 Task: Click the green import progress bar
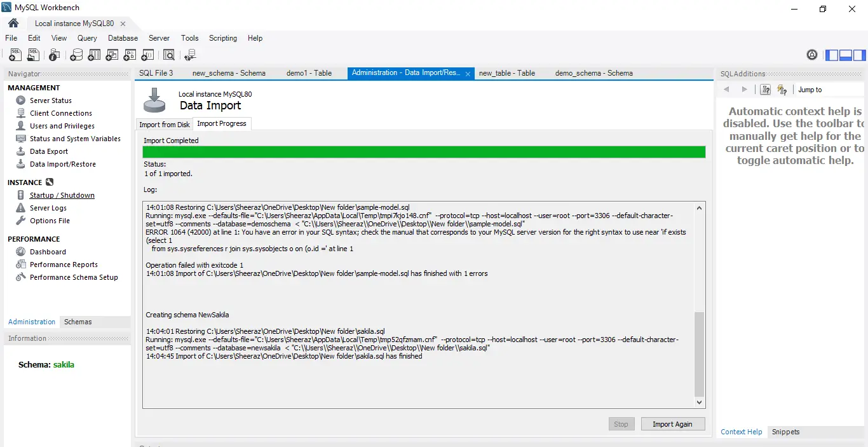click(423, 152)
